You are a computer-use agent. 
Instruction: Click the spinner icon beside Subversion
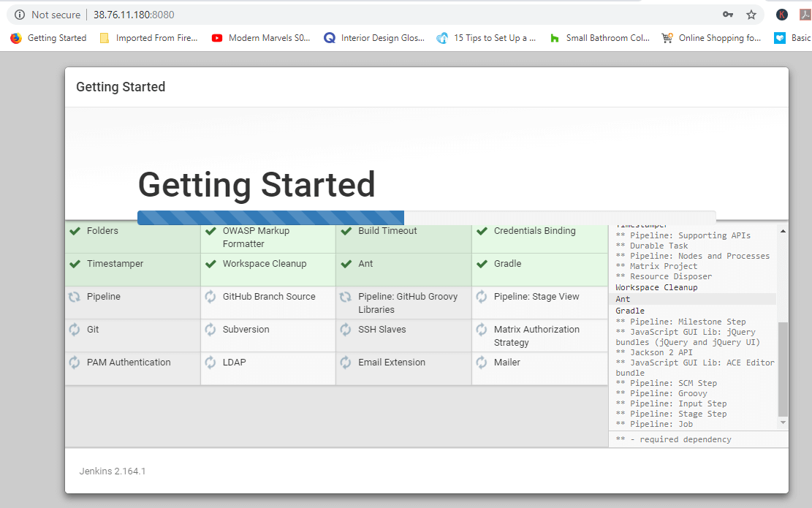click(210, 330)
